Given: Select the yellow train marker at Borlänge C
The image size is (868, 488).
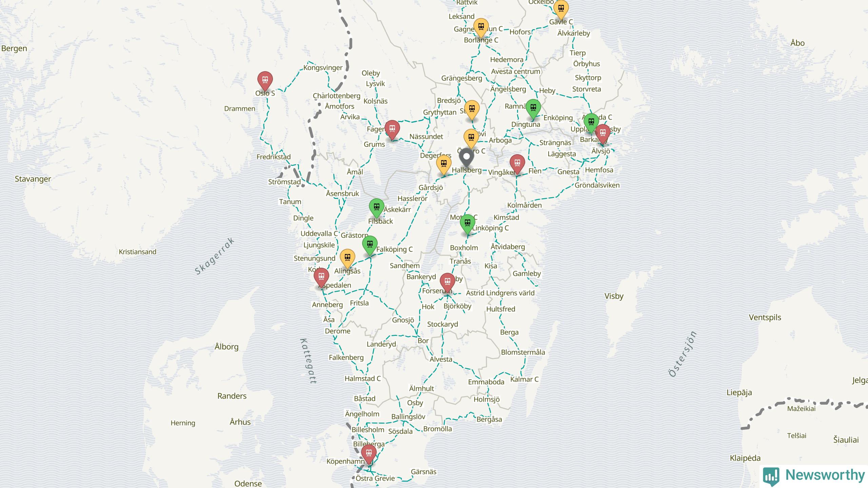Looking at the screenshot, I should pos(481,27).
